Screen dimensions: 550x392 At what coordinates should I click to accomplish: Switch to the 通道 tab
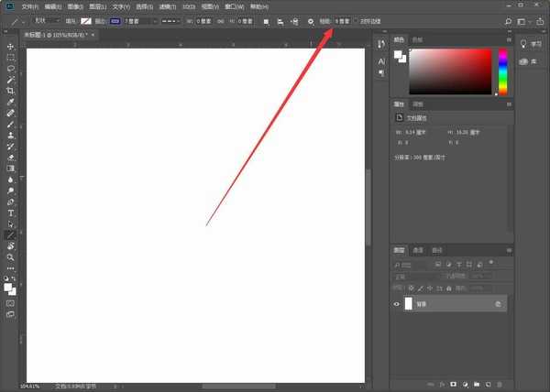417,249
